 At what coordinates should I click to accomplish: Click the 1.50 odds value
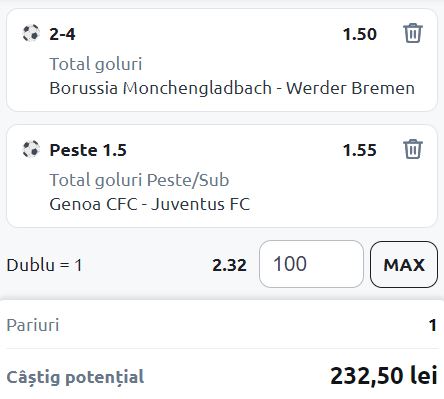click(x=360, y=34)
